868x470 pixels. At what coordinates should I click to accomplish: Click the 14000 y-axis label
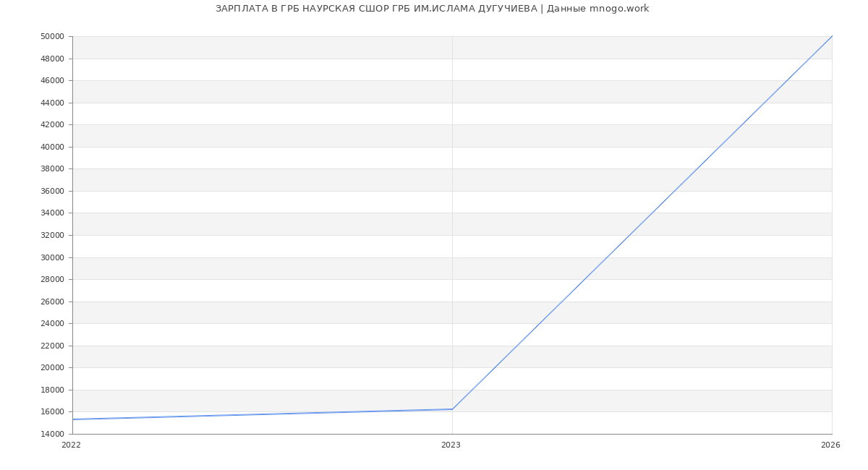pos(53,435)
